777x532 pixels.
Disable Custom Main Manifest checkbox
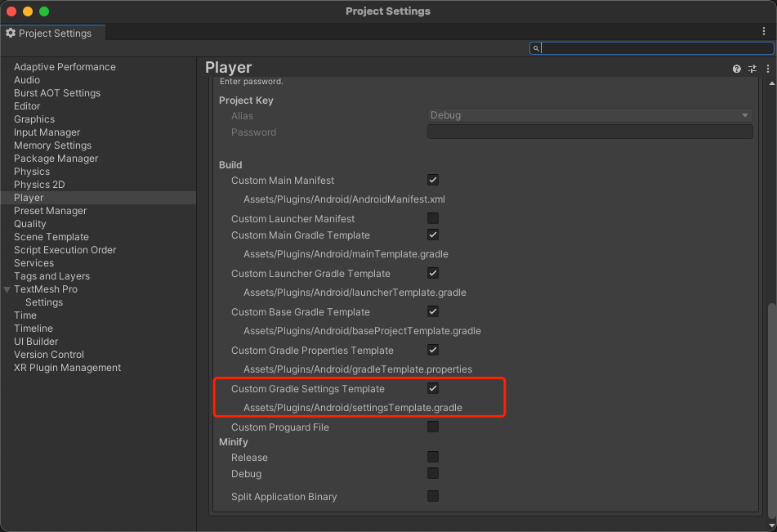tap(432, 180)
